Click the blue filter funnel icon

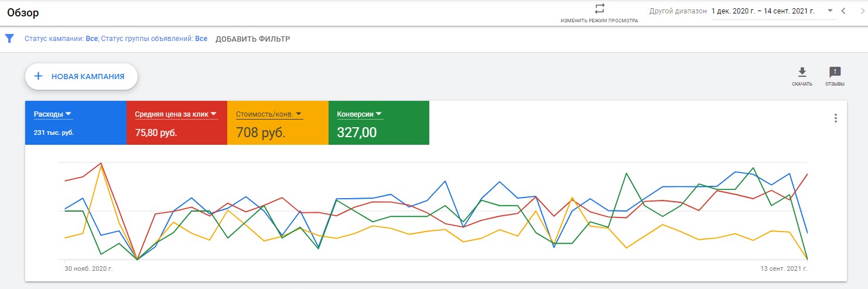click(9, 39)
